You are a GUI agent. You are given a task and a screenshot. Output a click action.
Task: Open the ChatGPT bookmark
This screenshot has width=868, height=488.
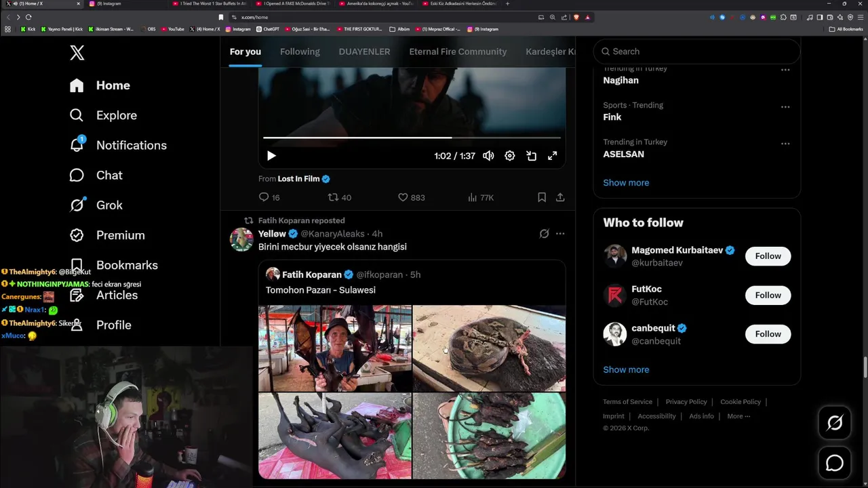pyautogui.click(x=268, y=29)
